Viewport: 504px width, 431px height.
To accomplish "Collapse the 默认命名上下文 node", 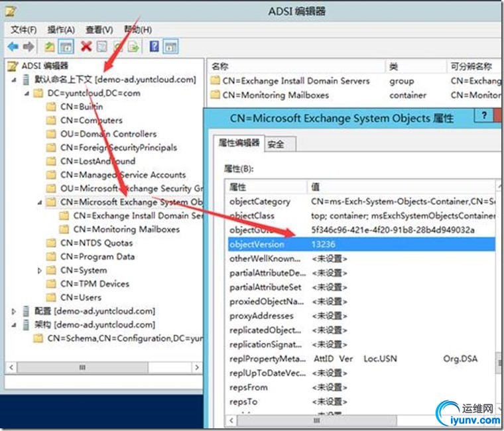I will point(14,80).
